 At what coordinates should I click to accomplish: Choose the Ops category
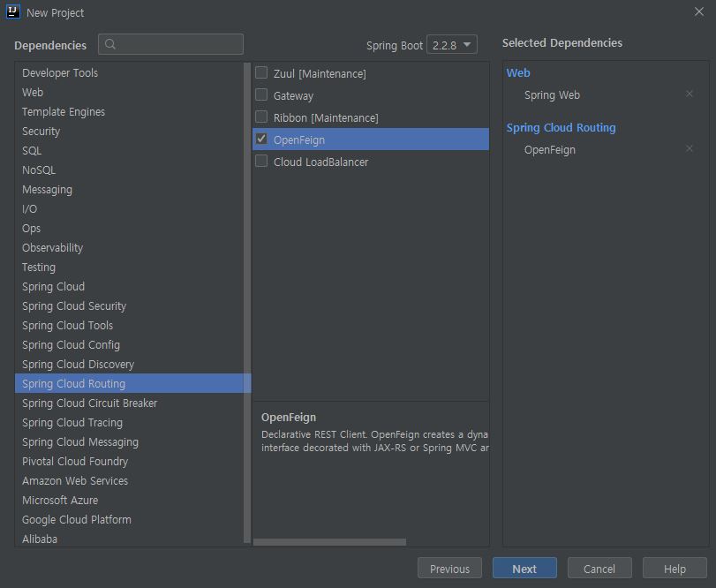click(x=129, y=229)
